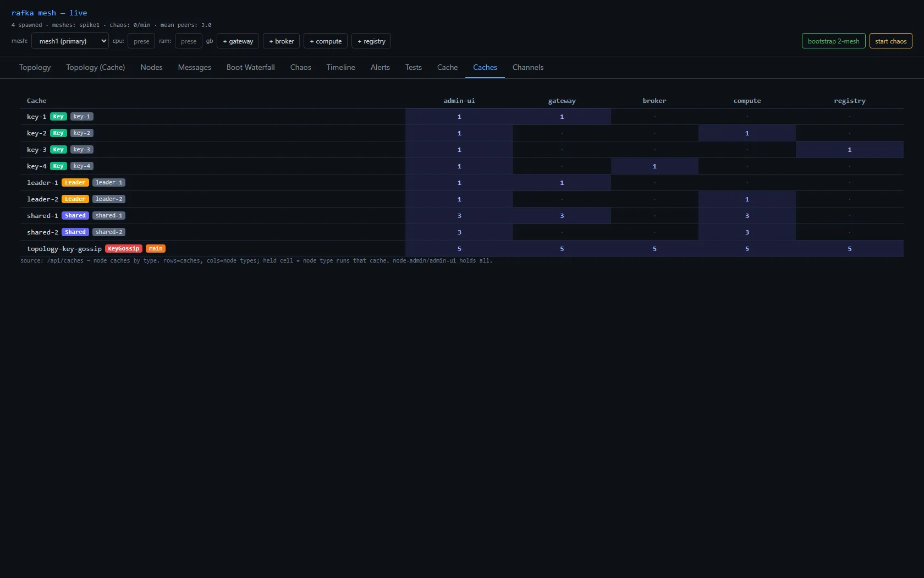Click shared-1 admin-ui cell showing 3

459,216
